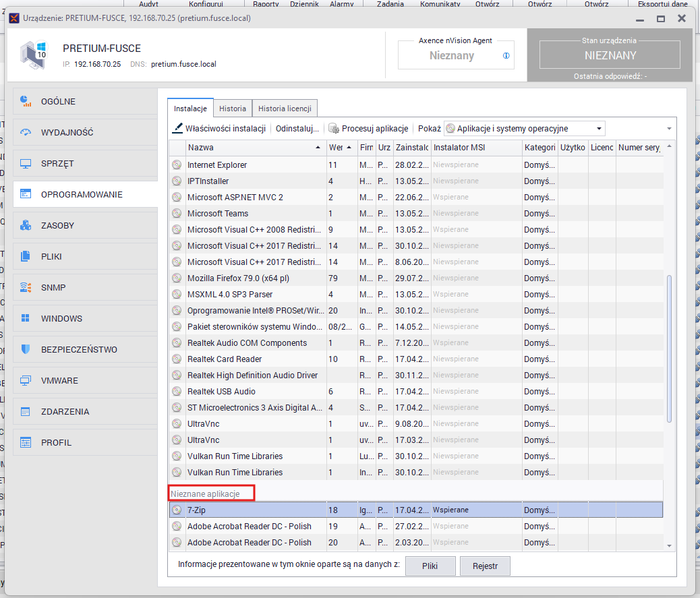Screen dimensions: 700x598
Task: Open Zasoby section via its icon
Action: [26, 225]
